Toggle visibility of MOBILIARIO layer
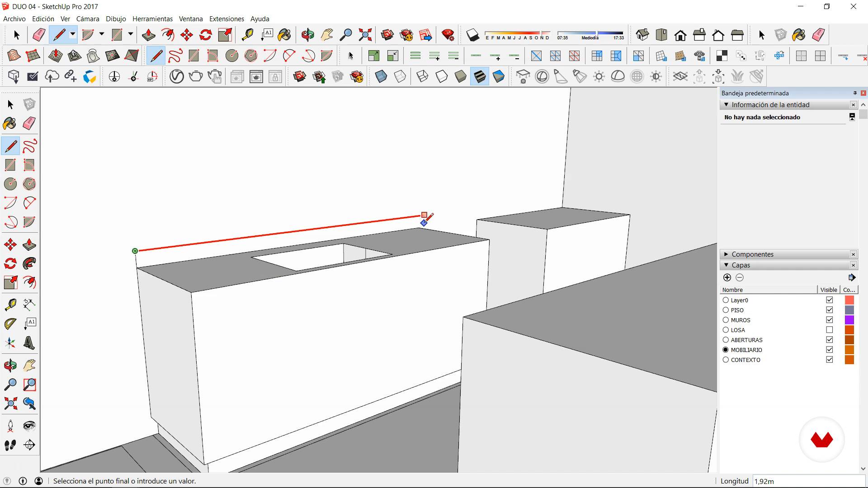This screenshot has width=868, height=488. pyautogui.click(x=829, y=350)
